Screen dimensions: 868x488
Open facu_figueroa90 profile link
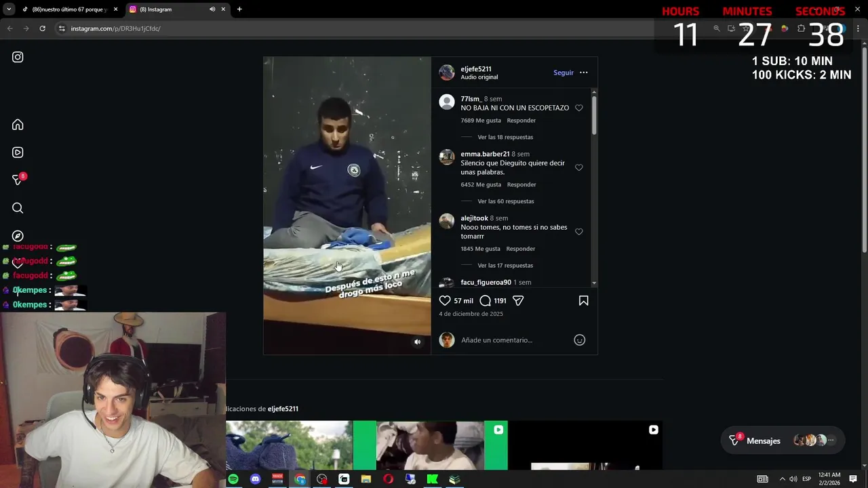pos(486,283)
